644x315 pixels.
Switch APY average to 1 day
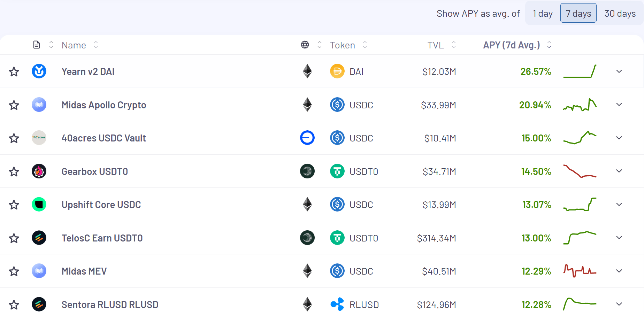coord(543,14)
